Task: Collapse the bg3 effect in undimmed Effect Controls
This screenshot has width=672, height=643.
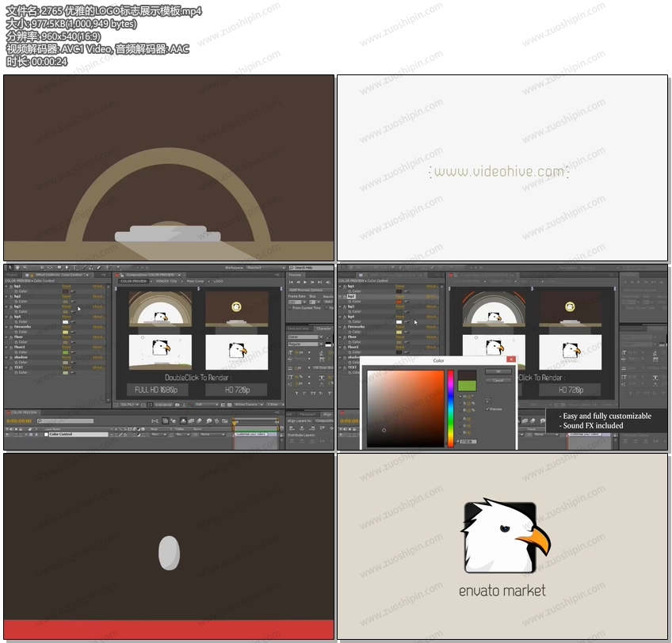Action: (6, 306)
